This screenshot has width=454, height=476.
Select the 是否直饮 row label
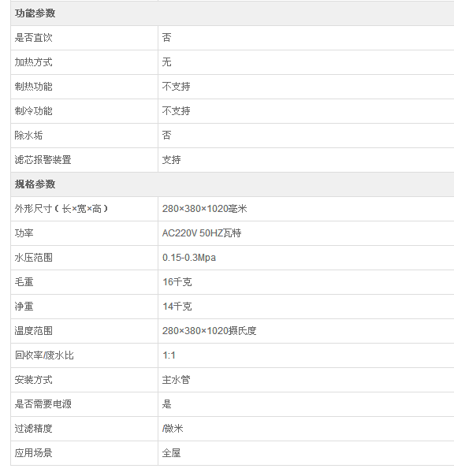point(33,38)
